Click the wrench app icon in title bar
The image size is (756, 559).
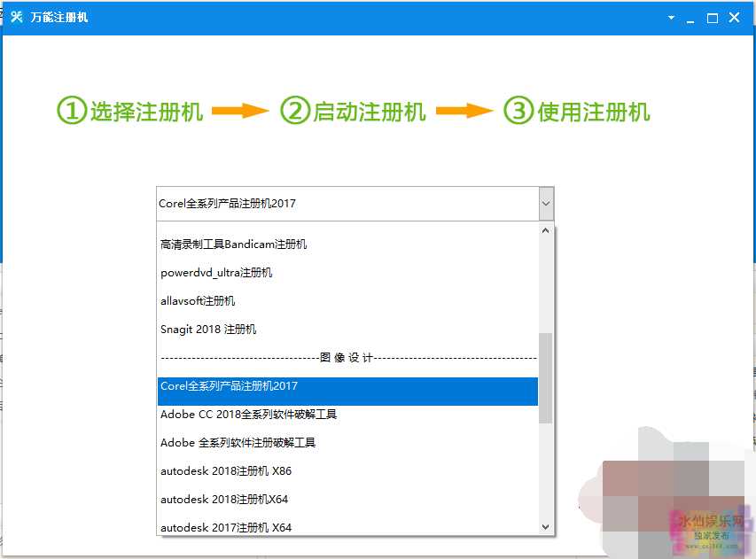16,18
